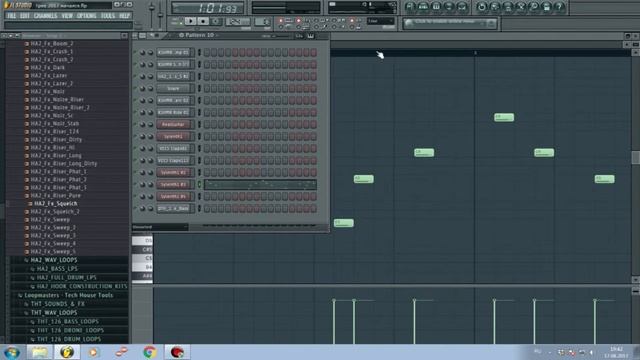Expand the HA2_BASS_LPS folder

pos(57,269)
